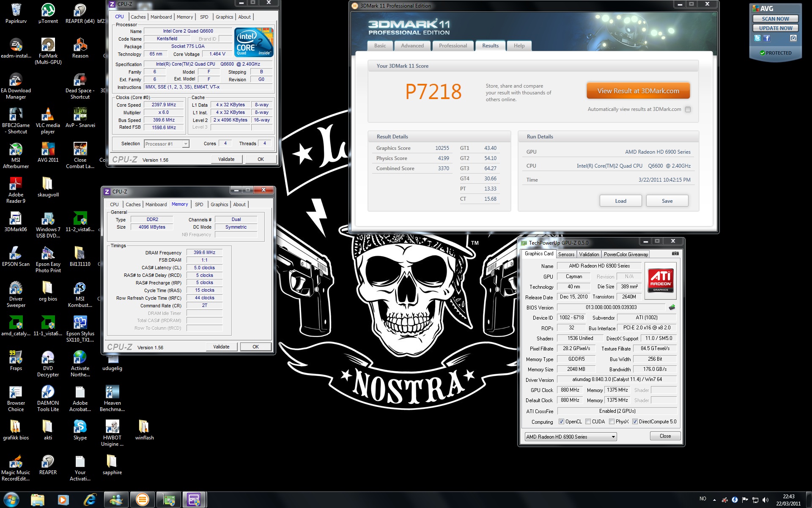Click UPDATE NOW in the AVG gadget
Image resolution: width=812 pixels, height=508 pixels.
[775, 28]
